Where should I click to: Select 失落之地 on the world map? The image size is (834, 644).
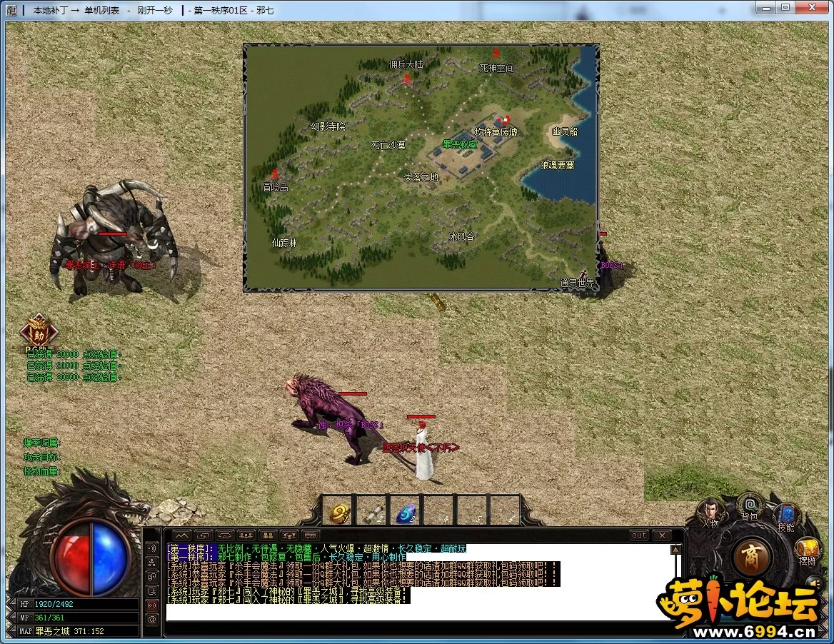421,177
